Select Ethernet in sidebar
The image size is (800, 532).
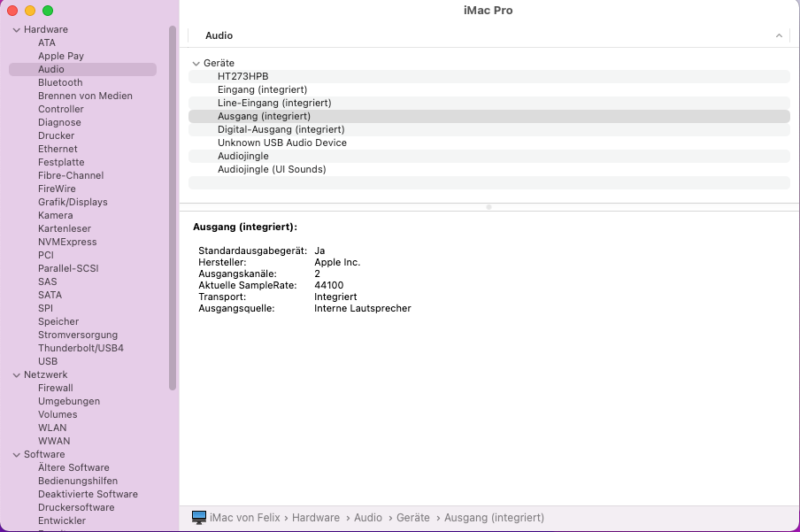(x=58, y=149)
